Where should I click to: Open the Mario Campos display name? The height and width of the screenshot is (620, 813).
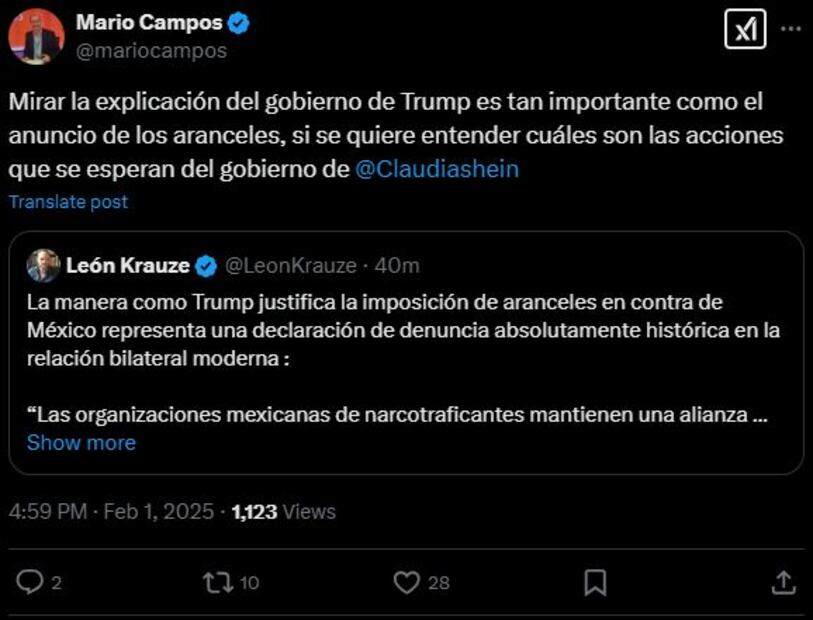148,23
